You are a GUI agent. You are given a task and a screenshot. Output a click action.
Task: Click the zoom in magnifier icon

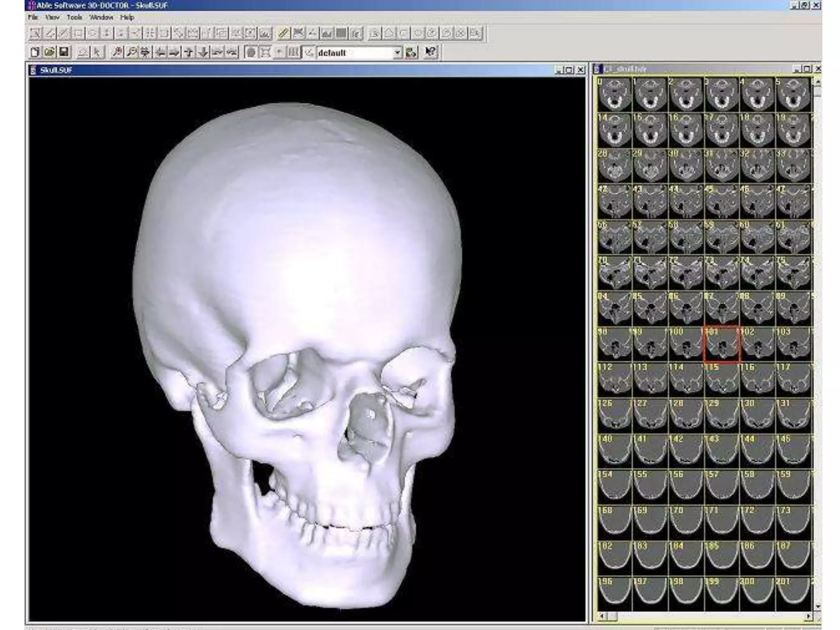click(x=117, y=52)
